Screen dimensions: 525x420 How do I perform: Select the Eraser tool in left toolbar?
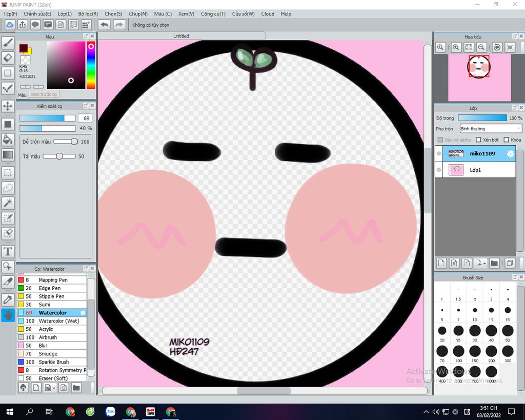coord(8,58)
